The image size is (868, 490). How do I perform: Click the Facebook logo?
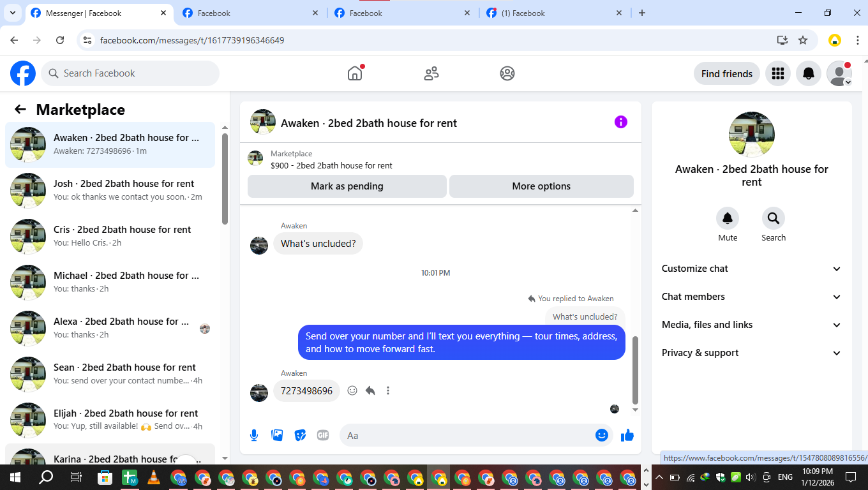click(x=23, y=73)
